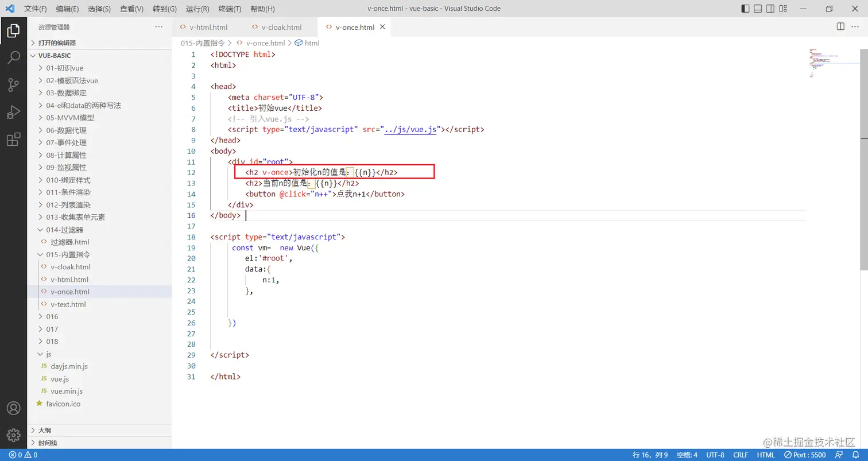Open the Extensions view icon

click(13, 140)
